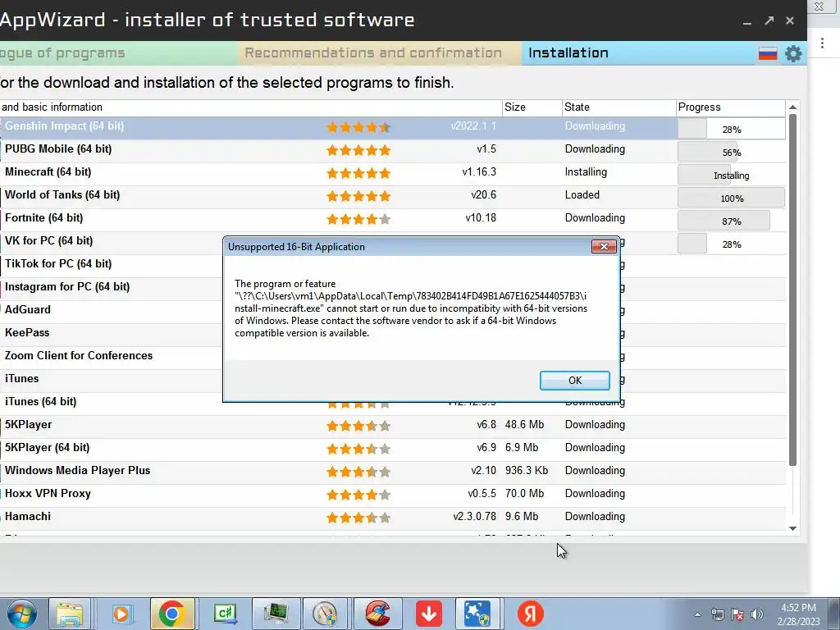Close the Unsupported 16-Bit Application dialog
The width and height of the screenshot is (840, 630).
click(604, 246)
